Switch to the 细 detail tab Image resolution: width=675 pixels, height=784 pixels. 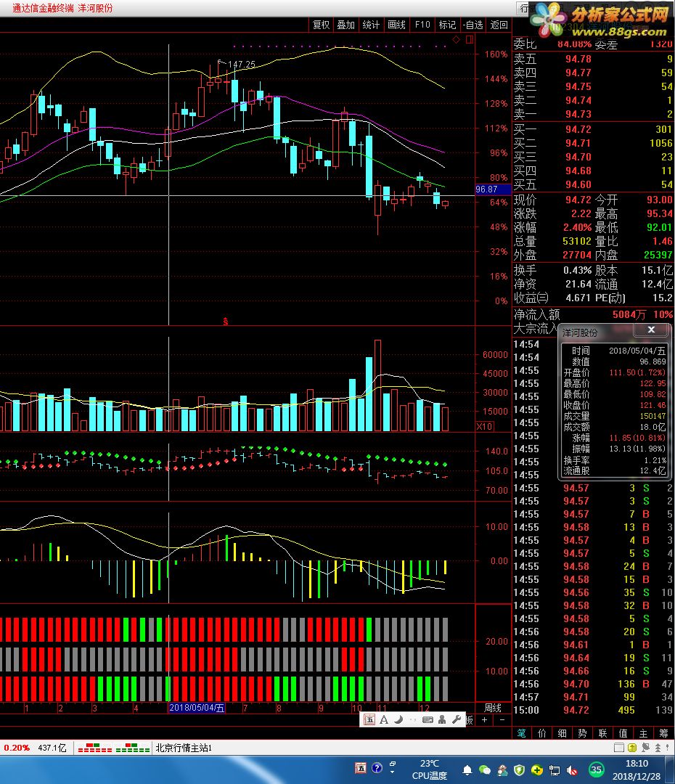[562, 733]
